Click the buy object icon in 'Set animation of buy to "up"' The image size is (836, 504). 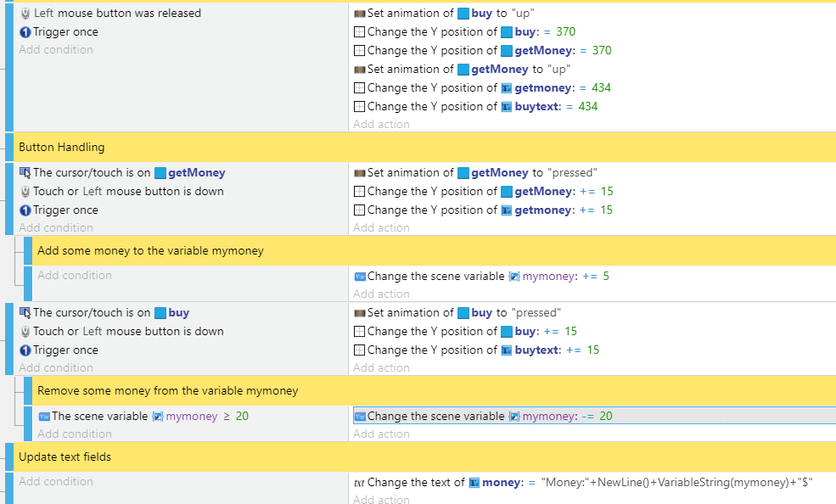(463, 14)
